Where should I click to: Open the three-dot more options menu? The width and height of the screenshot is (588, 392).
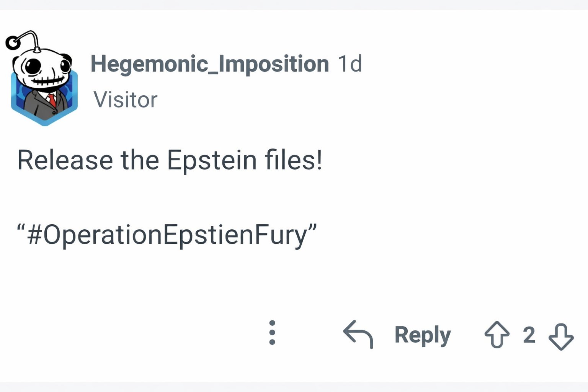coord(272,333)
